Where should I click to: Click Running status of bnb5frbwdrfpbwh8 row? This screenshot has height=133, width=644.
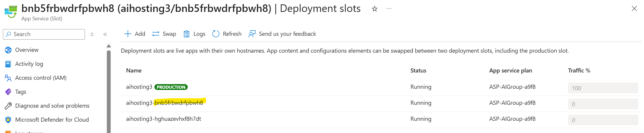pyautogui.click(x=421, y=103)
